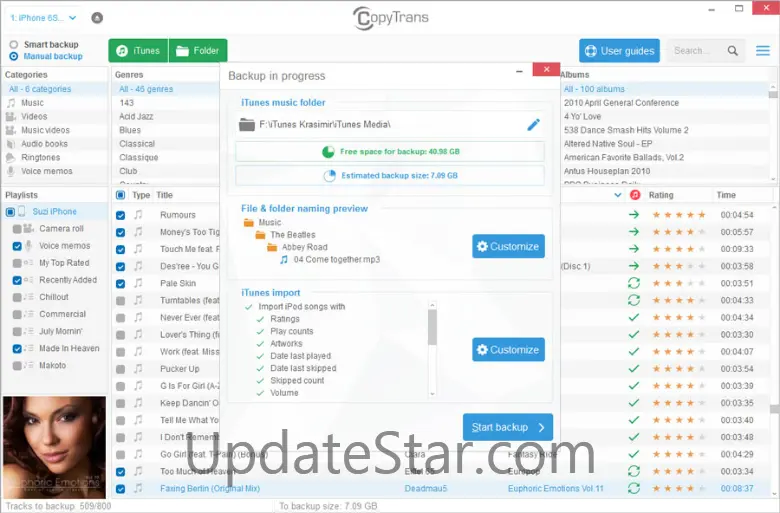Toggle Recently Added playlist checkbox
The width and height of the screenshot is (780, 513).
(x=17, y=280)
